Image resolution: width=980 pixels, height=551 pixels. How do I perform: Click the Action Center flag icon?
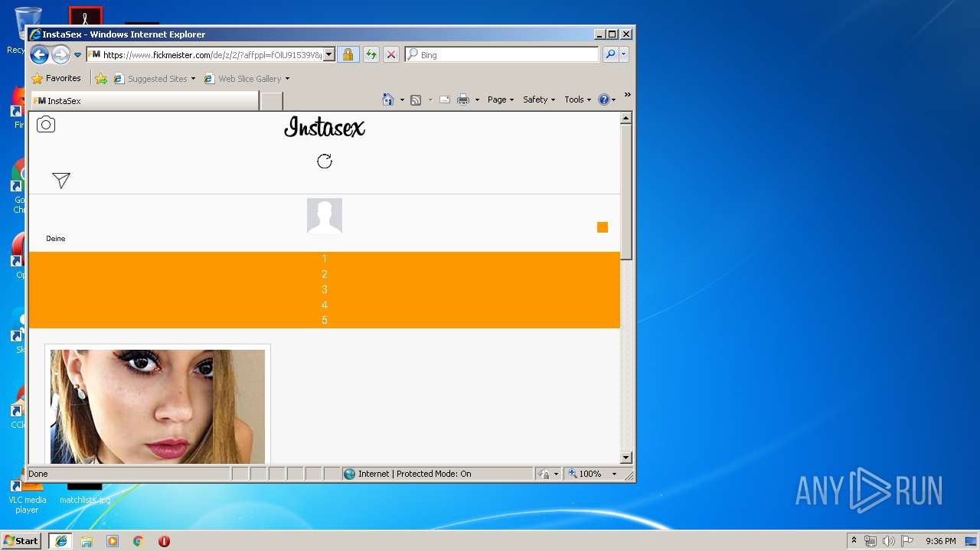[x=907, y=541]
